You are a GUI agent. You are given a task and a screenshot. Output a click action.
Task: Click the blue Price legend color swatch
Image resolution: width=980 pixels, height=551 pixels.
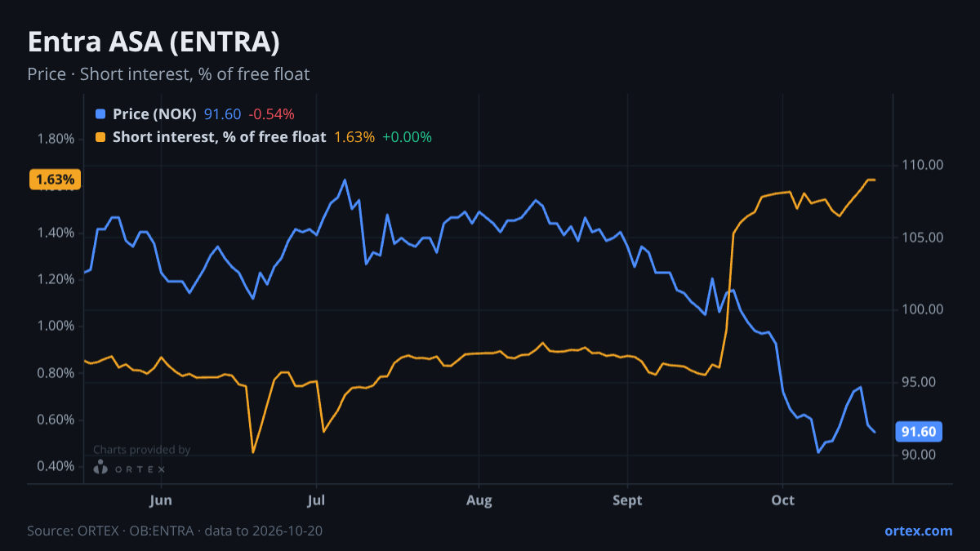point(100,114)
